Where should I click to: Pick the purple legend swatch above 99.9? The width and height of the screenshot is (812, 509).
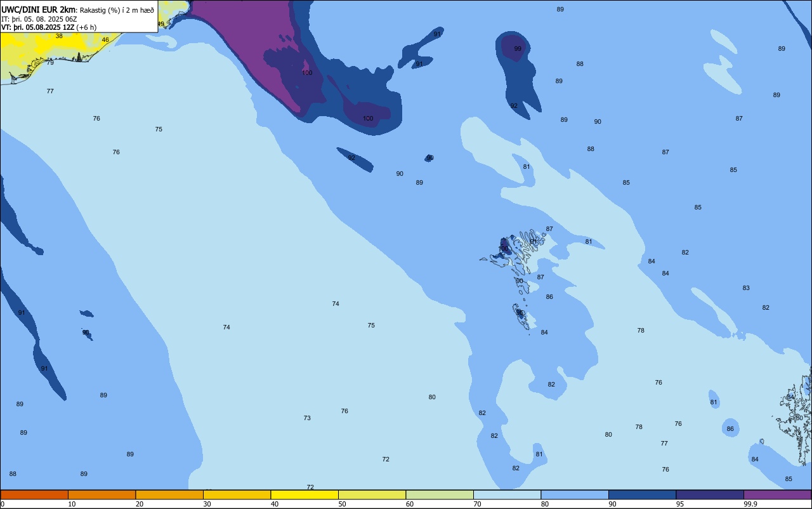pos(777,494)
